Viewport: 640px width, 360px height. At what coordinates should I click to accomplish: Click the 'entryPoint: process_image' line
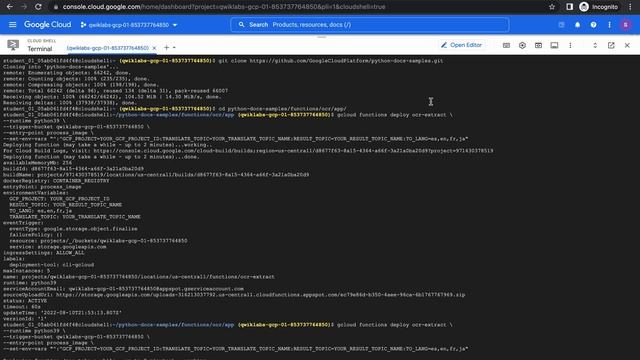[42, 187]
